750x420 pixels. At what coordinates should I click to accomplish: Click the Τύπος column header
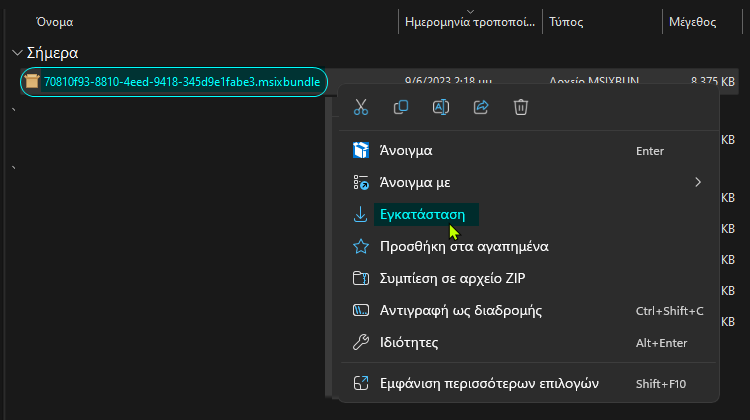tap(567, 21)
